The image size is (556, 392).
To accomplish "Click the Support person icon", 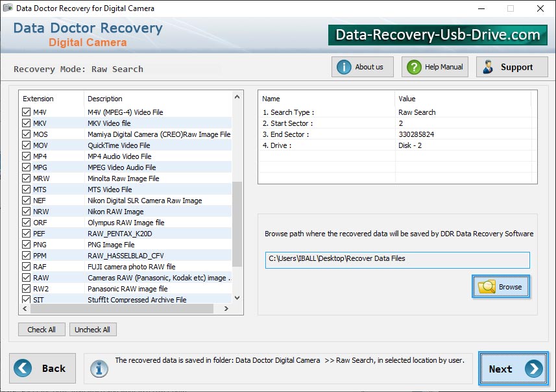I will tap(488, 67).
